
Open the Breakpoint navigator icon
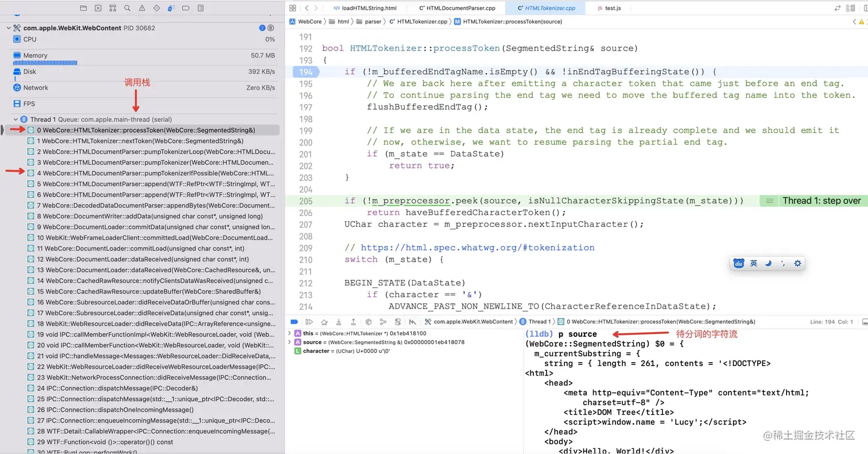click(185, 8)
